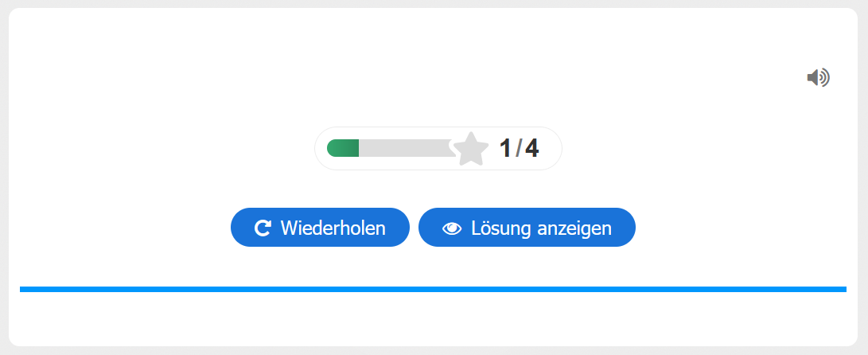Viewport: 868px width, 355px height.
Task: Click the sound waves of the speaker icon
Action: pos(826,77)
